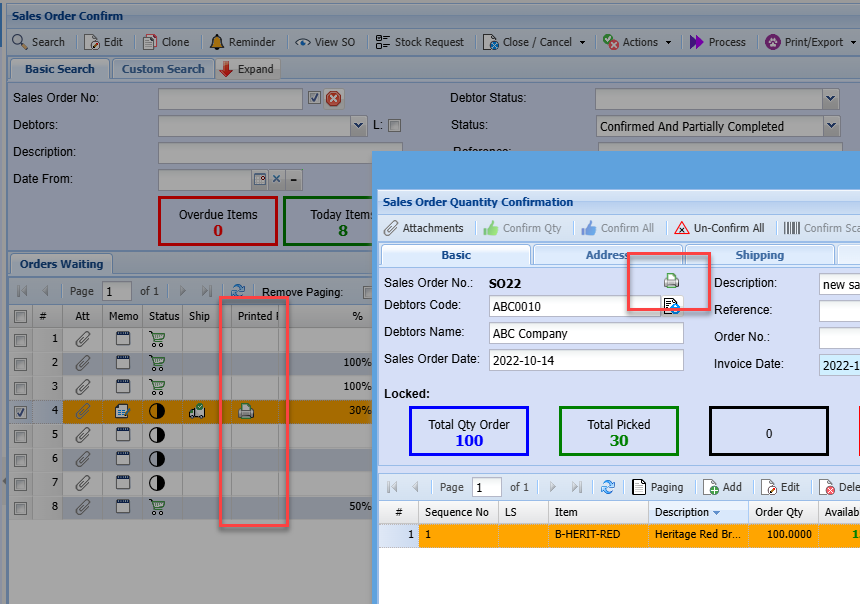Viewport: 860px width, 604px height.
Task: Click the debtor lookup icon beside ABC0010
Action: tap(671, 306)
